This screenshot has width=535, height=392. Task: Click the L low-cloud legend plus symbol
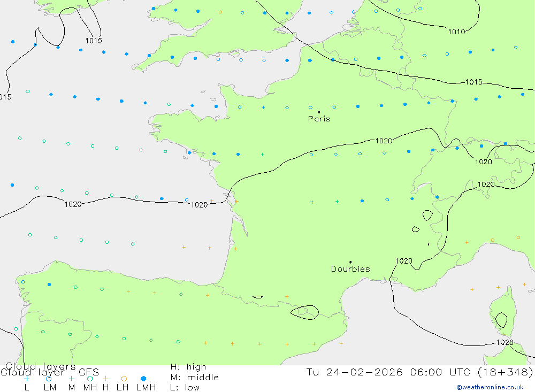click(x=27, y=379)
